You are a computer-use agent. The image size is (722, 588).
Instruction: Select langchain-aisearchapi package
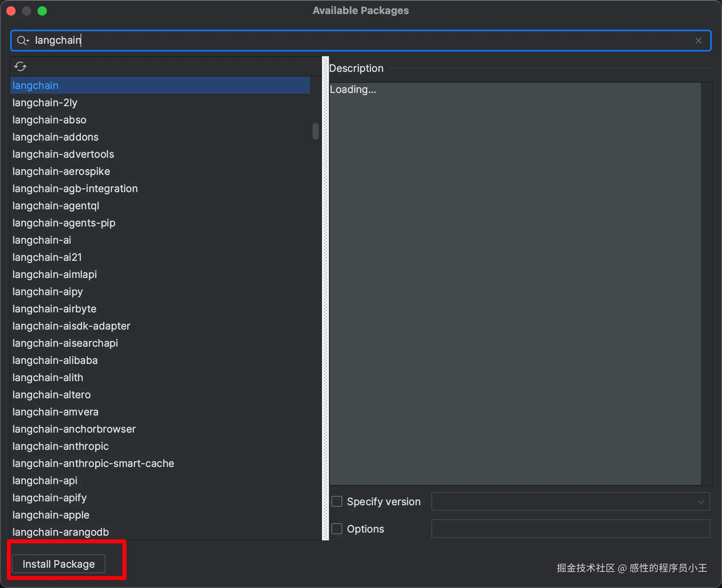coord(160,343)
